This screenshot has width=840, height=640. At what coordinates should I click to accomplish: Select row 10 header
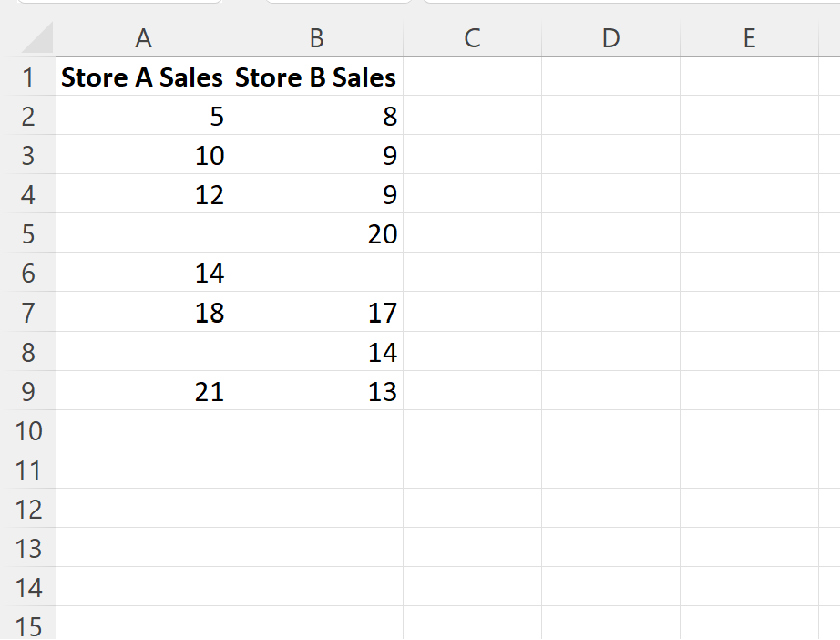coord(28,430)
